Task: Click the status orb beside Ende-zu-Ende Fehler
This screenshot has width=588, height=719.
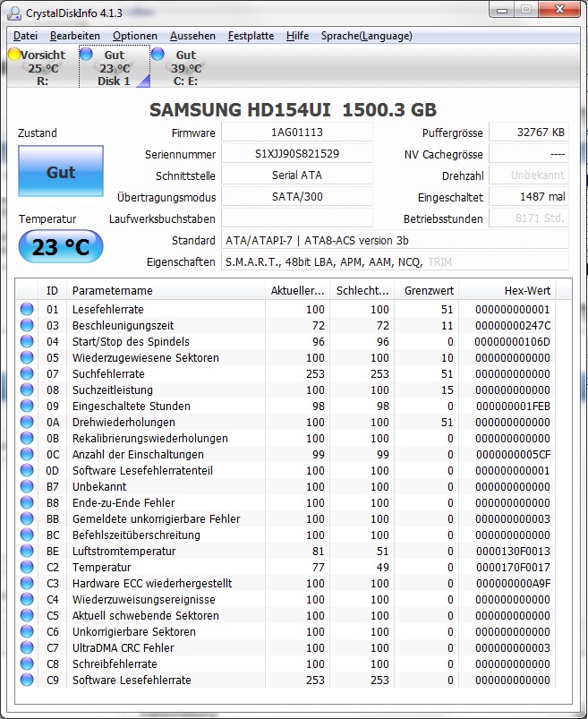Action: pos(27,502)
